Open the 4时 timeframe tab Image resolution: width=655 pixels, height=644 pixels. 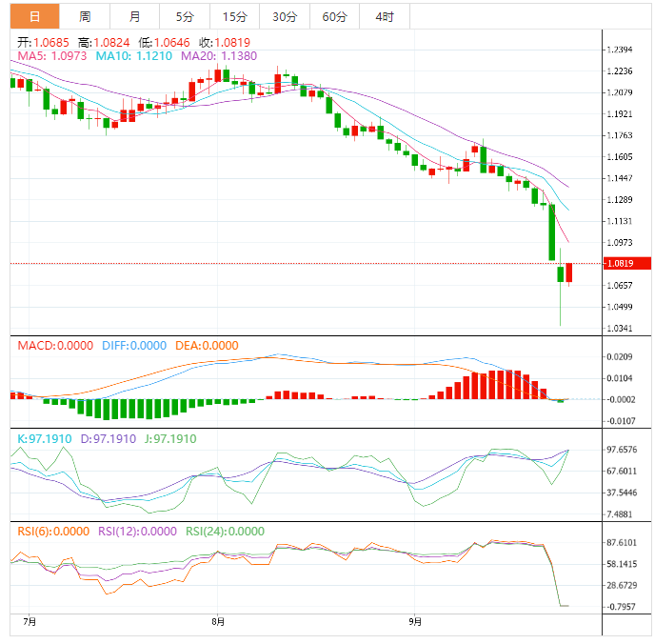(385, 17)
